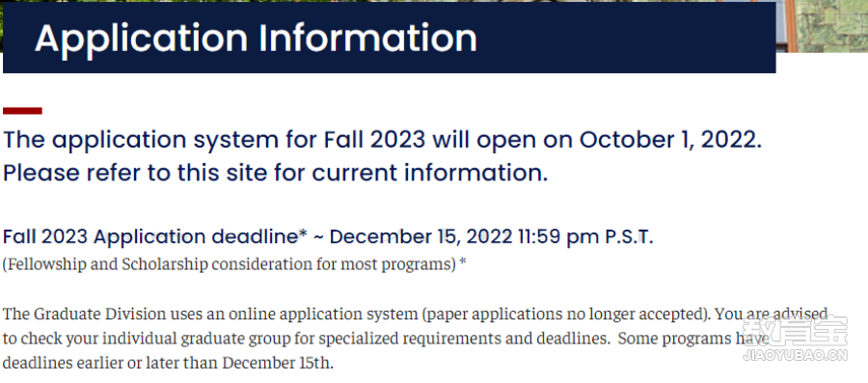The width and height of the screenshot is (868, 383).
Task: Click the jiaoyubao watermark logo
Action: (795, 331)
